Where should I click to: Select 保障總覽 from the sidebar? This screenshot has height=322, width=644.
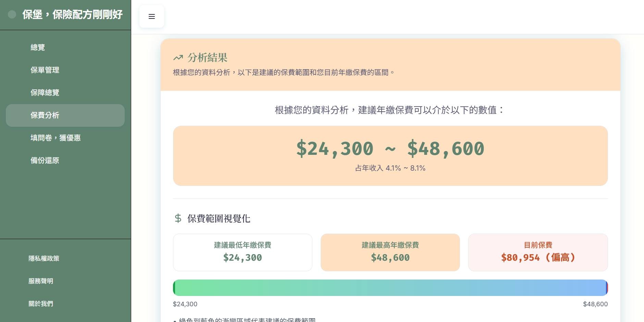(x=45, y=92)
